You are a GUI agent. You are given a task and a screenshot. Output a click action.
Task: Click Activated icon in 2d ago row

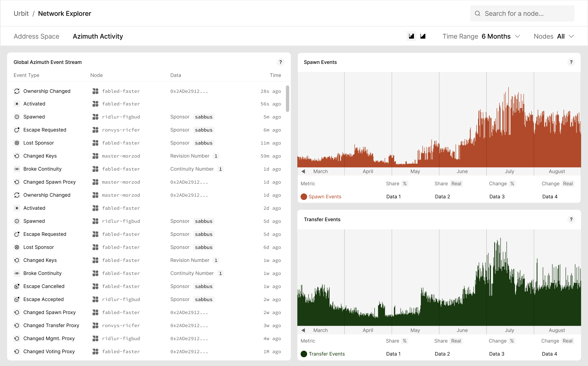coord(17,208)
